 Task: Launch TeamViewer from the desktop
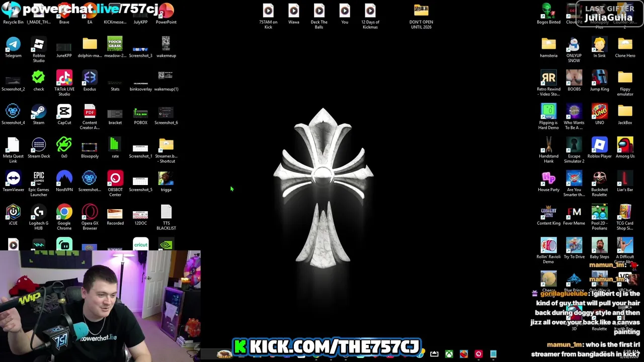13,182
